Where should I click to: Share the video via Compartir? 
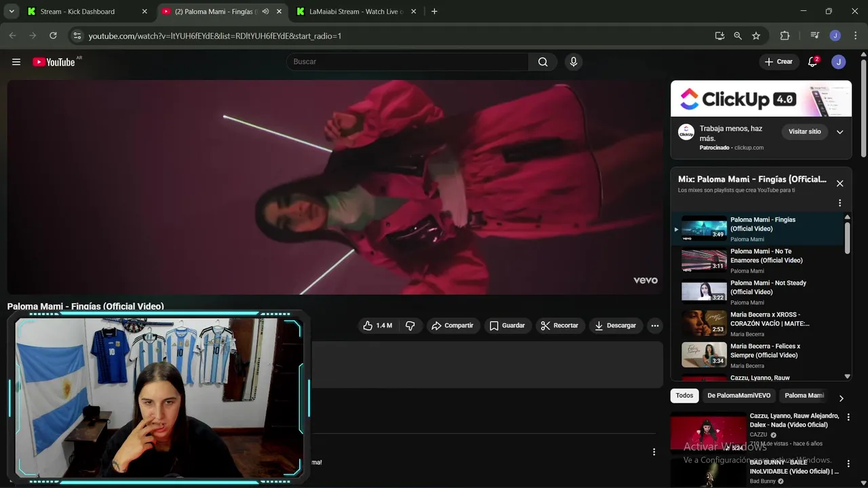point(452,325)
